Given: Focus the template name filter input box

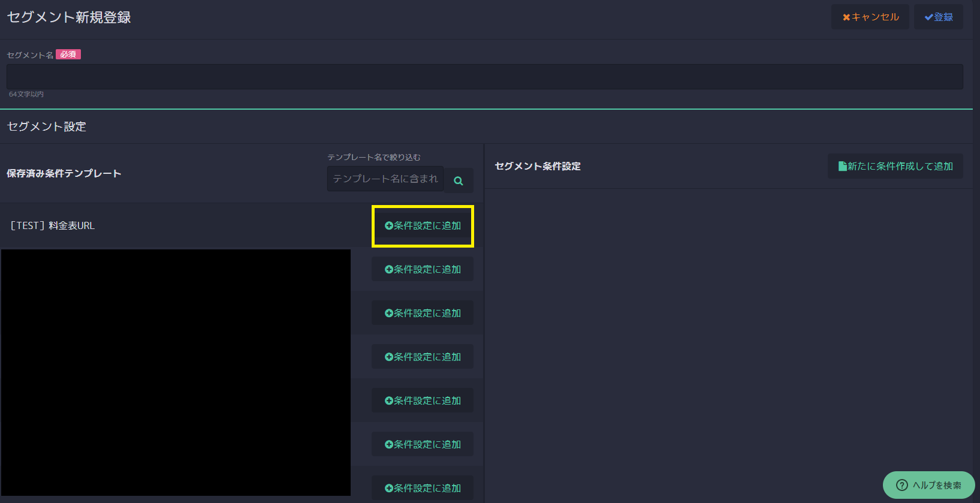Looking at the screenshot, I should click(x=385, y=179).
